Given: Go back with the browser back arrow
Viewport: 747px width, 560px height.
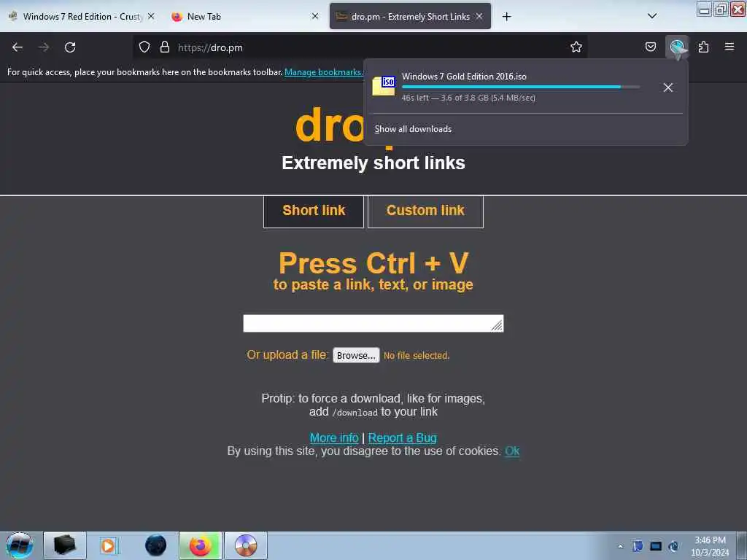Looking at the screenshot, I should pyautogui.click(x=18, y=47).
